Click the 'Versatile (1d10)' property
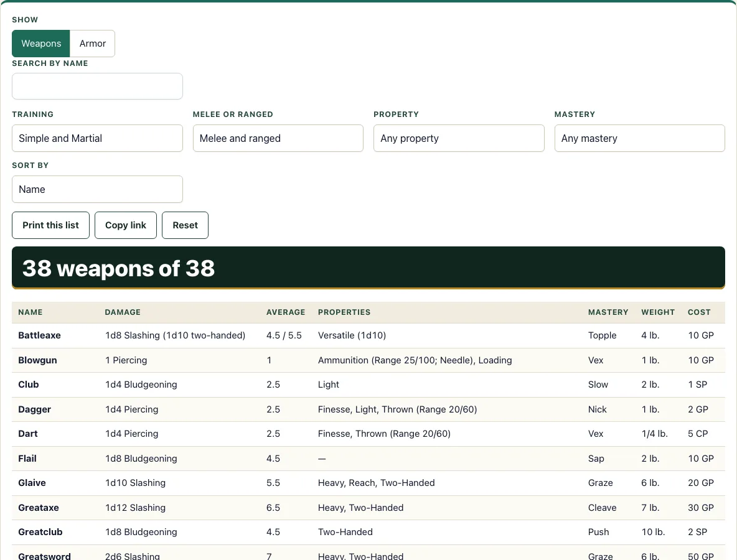Image resolution: width=737 pixels, height=560 pixels. coord(352,335)
